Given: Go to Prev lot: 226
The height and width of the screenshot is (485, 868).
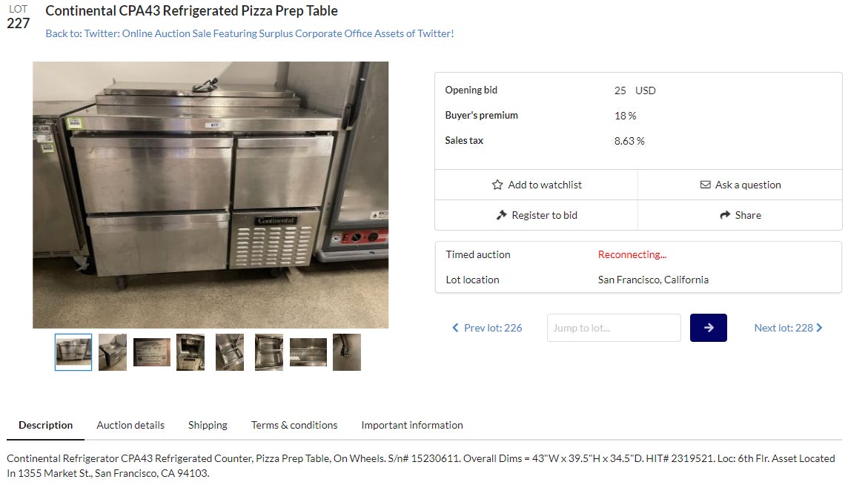Looking at the screenshot, I should pos(493,328).
